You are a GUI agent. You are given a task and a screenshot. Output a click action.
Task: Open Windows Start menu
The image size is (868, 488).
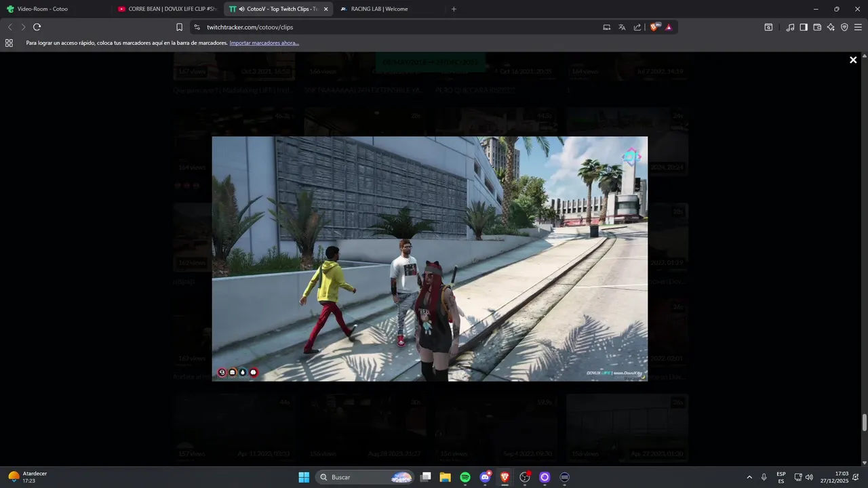[x=304, y=477]
